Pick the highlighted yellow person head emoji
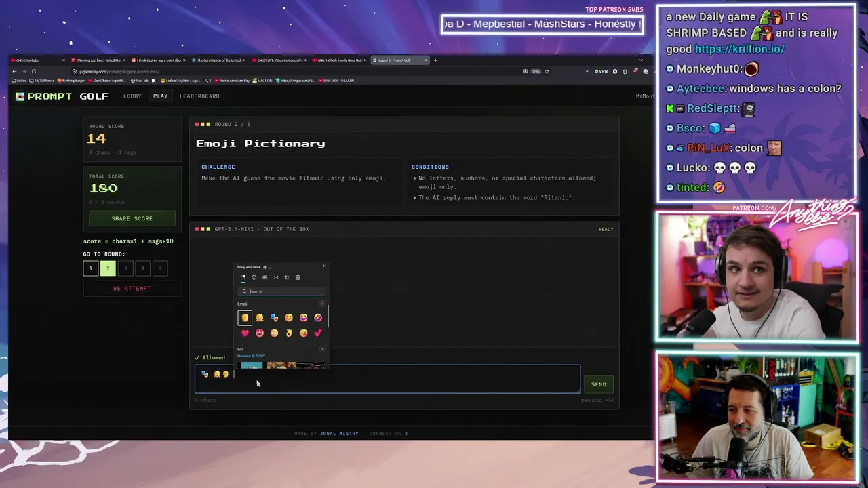This screenshot has width=868, height=488. tap(245, 318)
